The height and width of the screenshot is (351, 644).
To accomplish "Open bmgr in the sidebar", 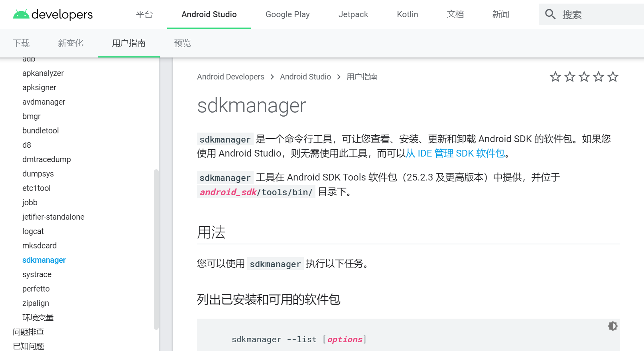I will pos(32,116).
